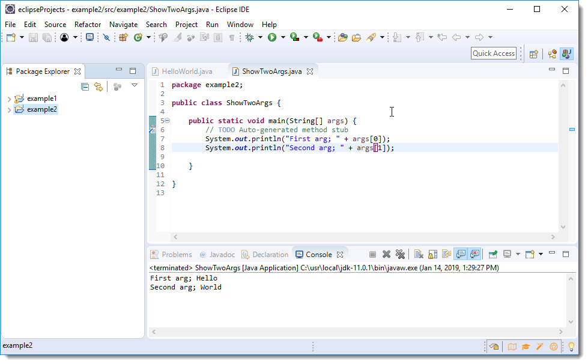
Task: Maximize the editor area
Action: tap(566, 70)
